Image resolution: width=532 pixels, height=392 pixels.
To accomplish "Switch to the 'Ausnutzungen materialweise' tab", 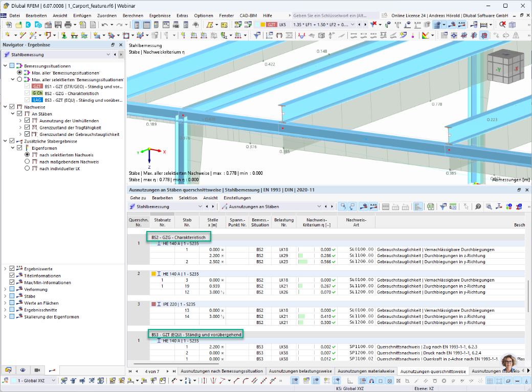I will click(x=366, y=371).
